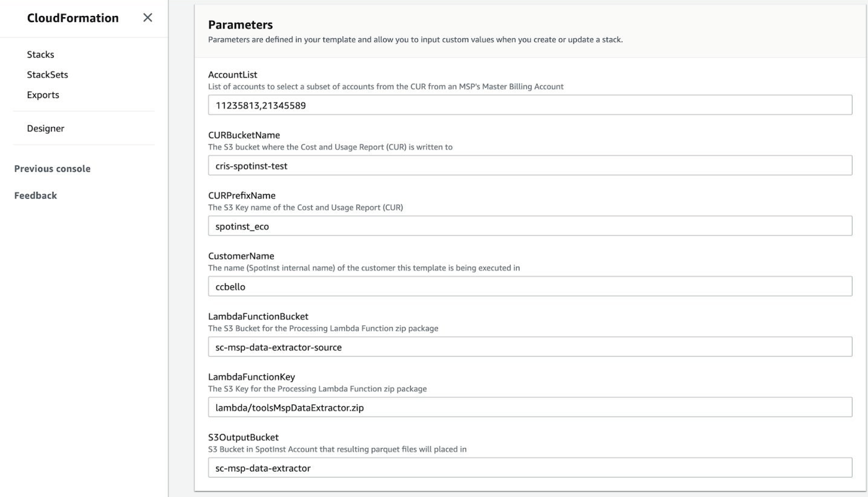The image size is (868, 497).
Task: Switch to Previous console
Action: tap(52, 169)
